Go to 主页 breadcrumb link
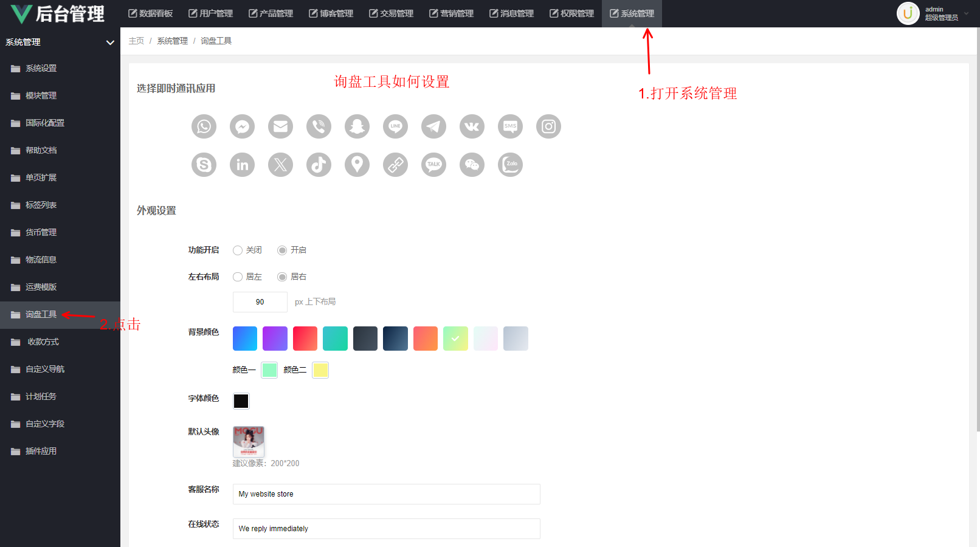 pyautogui.click(x=136, y=41)
